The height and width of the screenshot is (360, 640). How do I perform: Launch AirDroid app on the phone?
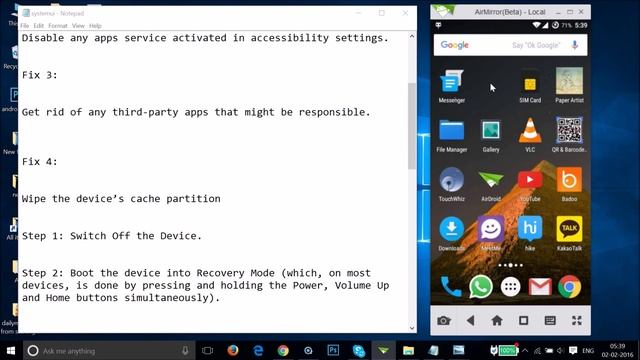point(491,186)
